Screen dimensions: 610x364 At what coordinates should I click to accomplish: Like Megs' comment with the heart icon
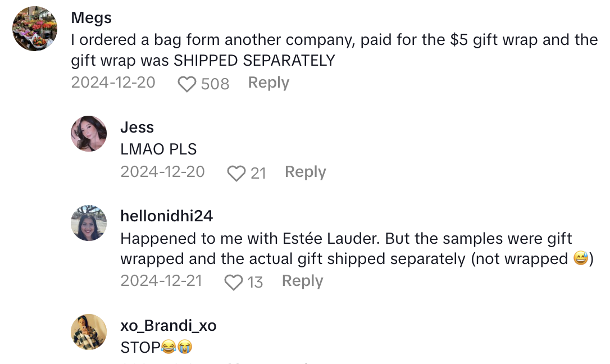(x=186, y=84)
